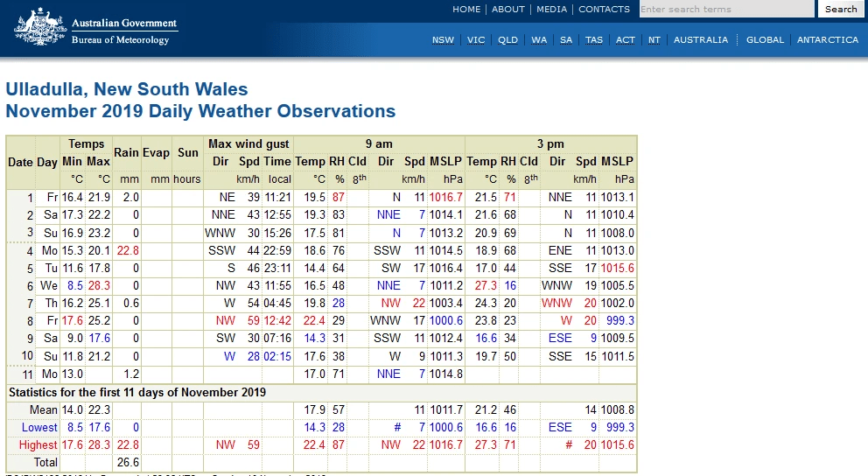Click the 1.2 rain value for day 11
The width and height of the screenshot is (868, 476).
tap(131, 374)
